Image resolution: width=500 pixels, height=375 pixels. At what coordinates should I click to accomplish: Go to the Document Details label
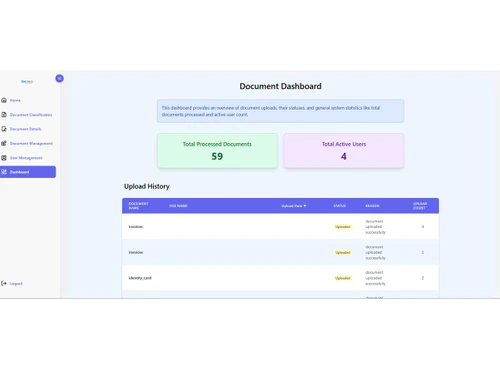[x=25, y=129]
